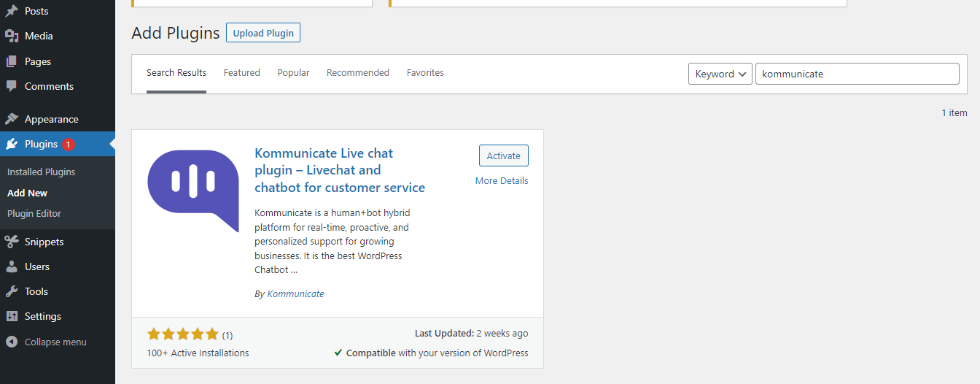
Task: Switch to the Search Results tab
Action: click(x=176, y=73)
